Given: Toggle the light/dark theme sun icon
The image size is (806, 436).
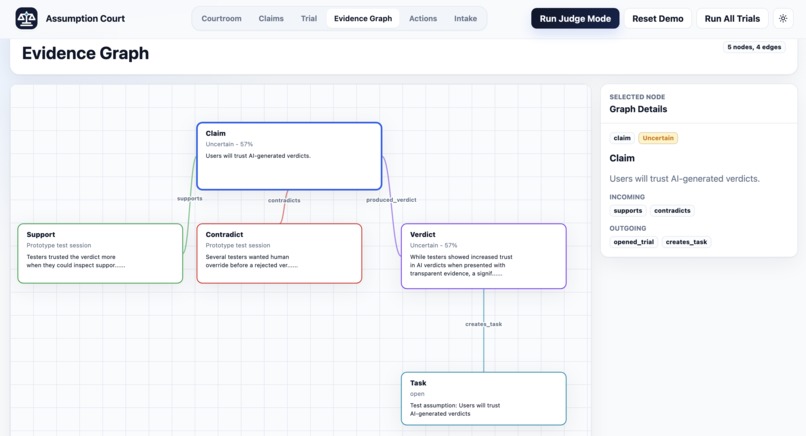Looking at the screenshot, I should point(783,19).
